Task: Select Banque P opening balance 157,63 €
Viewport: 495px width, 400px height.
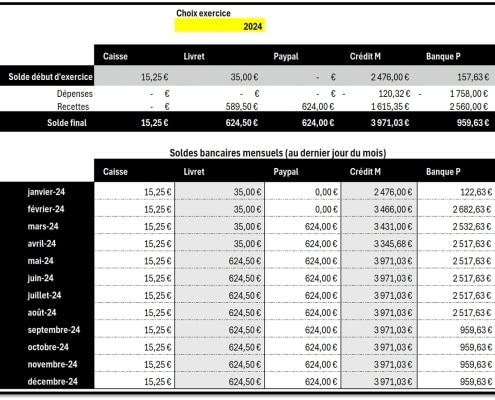Action: point(473,77)
